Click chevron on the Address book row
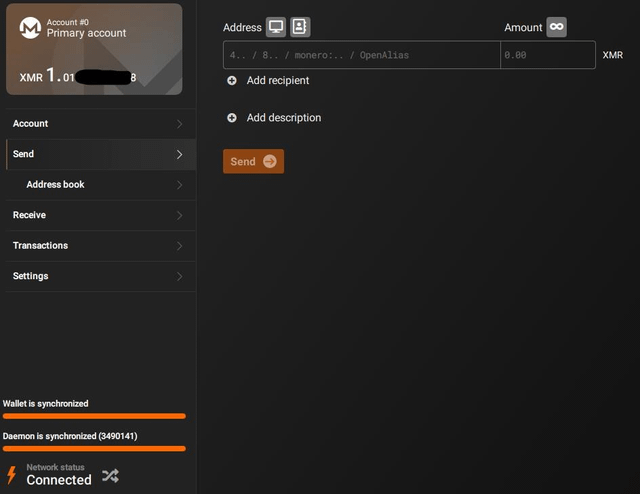This screenshot has width=640, height=494. coord(180,185)
